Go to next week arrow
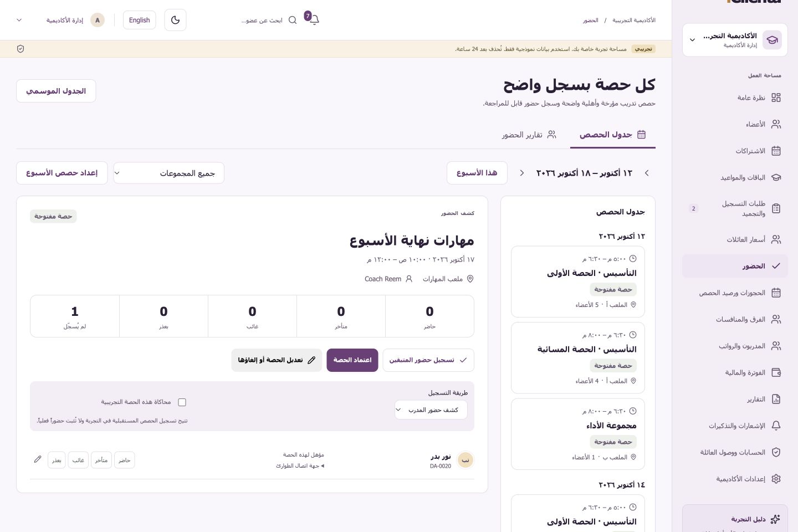 pos(522,173)
